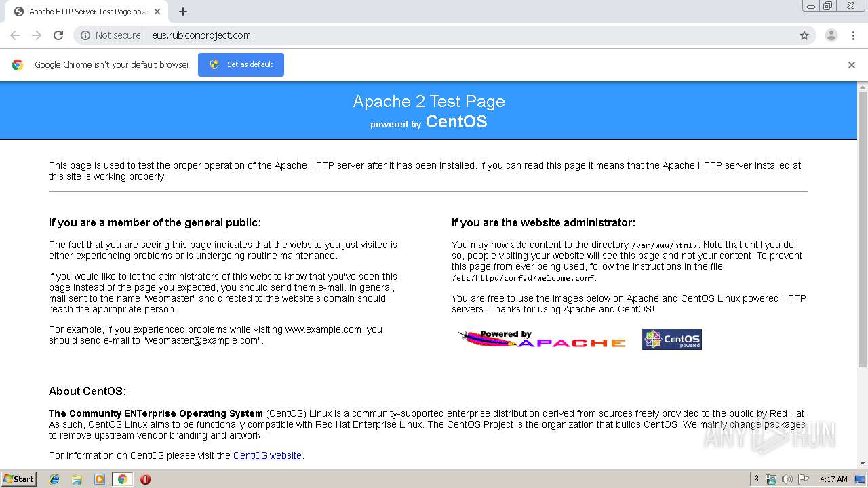Screen dimensions: 868x488
Task: Click the Action Center flag icon
Action: coord(804,479)
